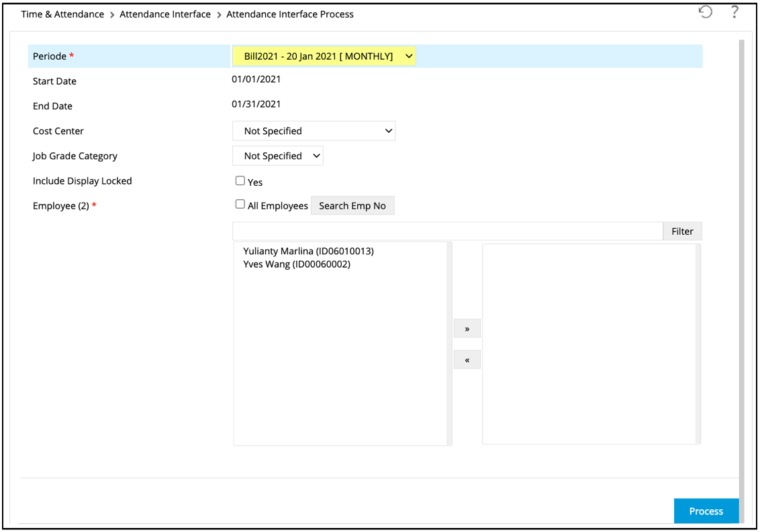Select Yulianty Marlina in employee list

[x=308, y=251]
